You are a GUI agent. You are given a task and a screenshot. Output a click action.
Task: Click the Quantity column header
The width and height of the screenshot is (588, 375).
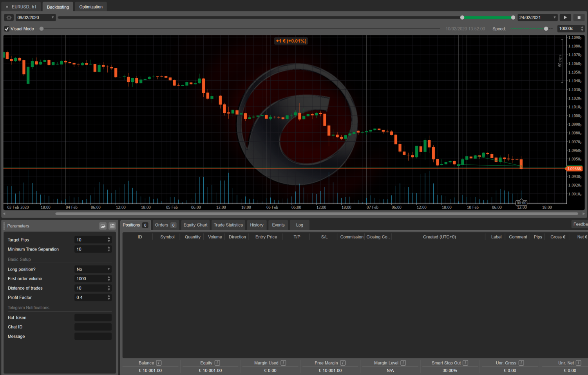point(192,237)
